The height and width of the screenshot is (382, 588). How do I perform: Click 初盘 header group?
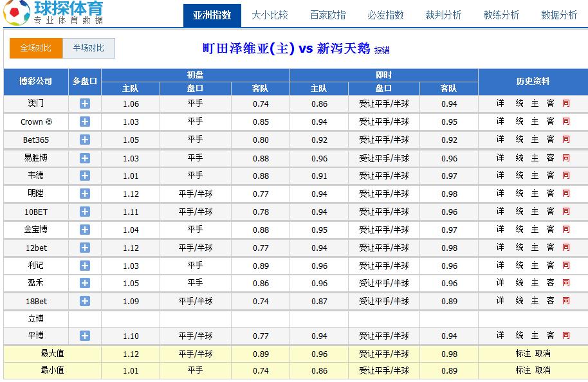[x=196, y=75]
